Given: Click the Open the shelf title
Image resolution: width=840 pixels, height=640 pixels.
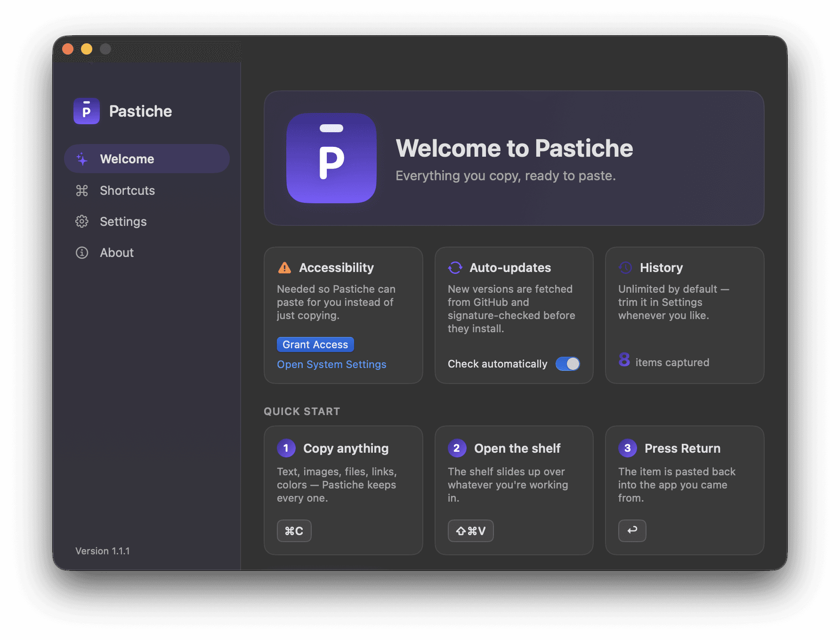Looking at the screenshot, I should coord(517,448).
